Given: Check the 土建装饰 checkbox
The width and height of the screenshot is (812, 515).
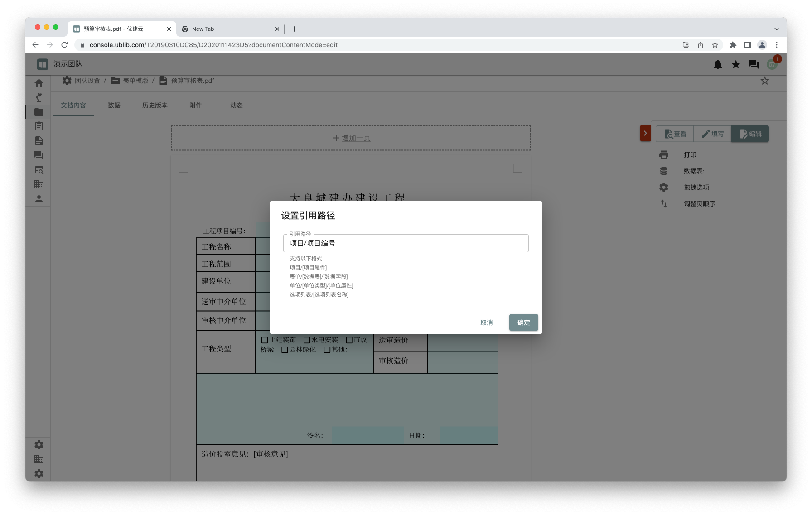Looking at the screenshot, I should [265, 340].
